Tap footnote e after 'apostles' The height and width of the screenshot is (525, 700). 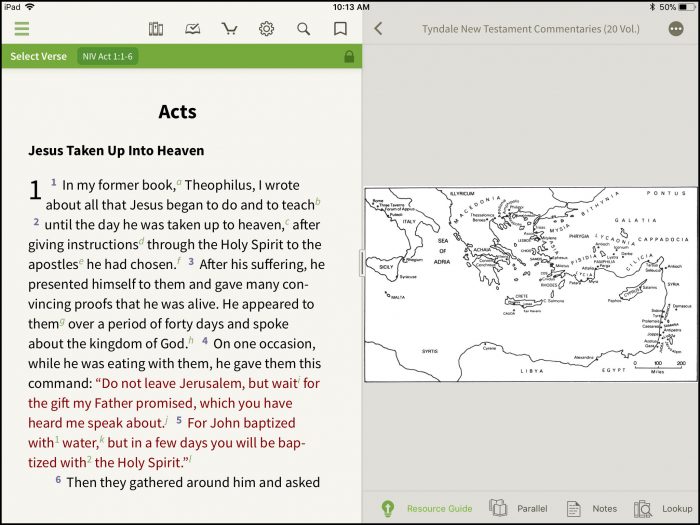tap(81, 261)
